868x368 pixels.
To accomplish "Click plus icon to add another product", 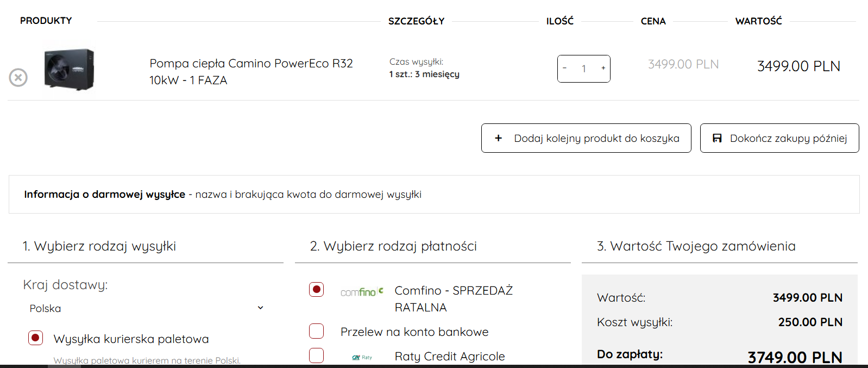I will point(498,138).
